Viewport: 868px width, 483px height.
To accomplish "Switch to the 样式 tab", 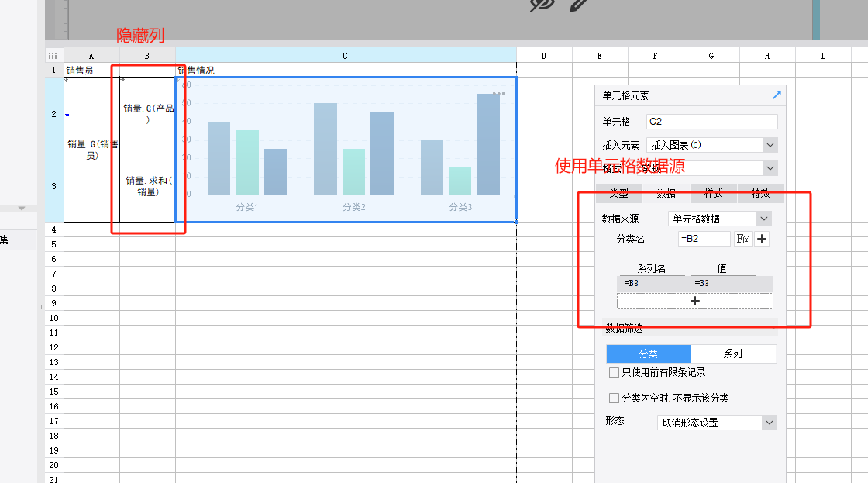I will click(714, 193).
